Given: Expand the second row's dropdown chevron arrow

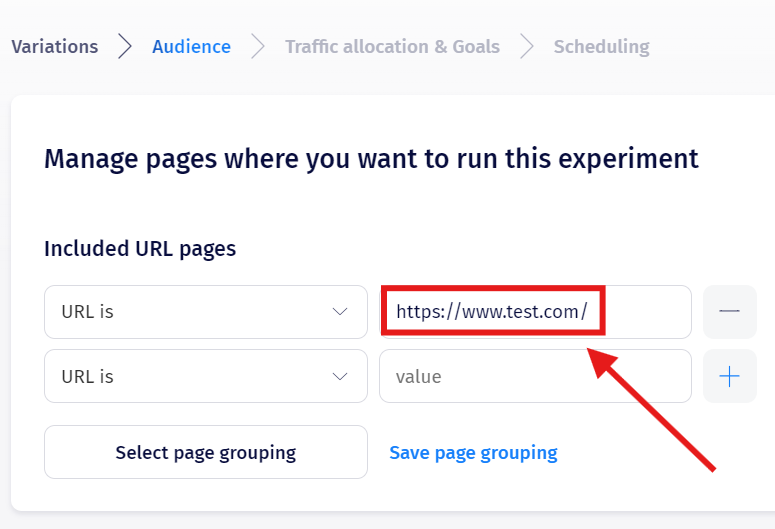Looking at the screenshot, I should [340, 377].
